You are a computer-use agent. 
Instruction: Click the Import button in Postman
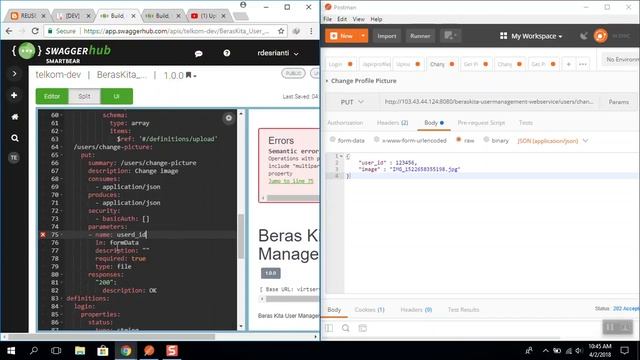pos(387,36)
